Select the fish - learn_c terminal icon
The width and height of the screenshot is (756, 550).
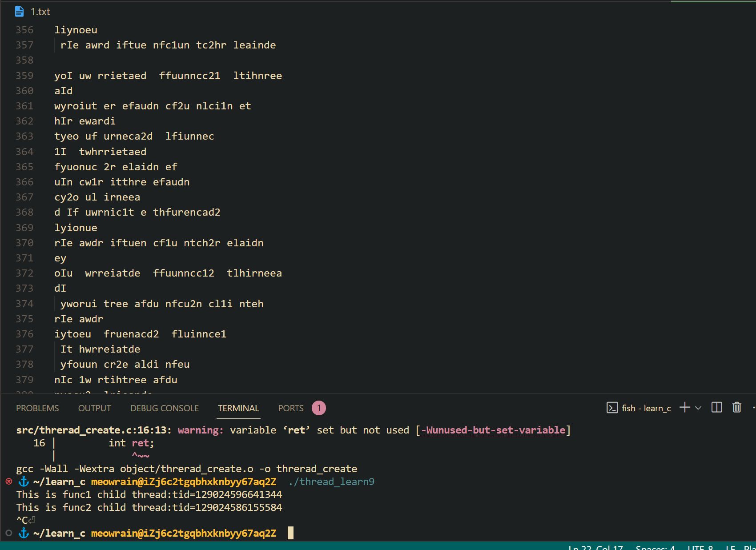[612, 408]
